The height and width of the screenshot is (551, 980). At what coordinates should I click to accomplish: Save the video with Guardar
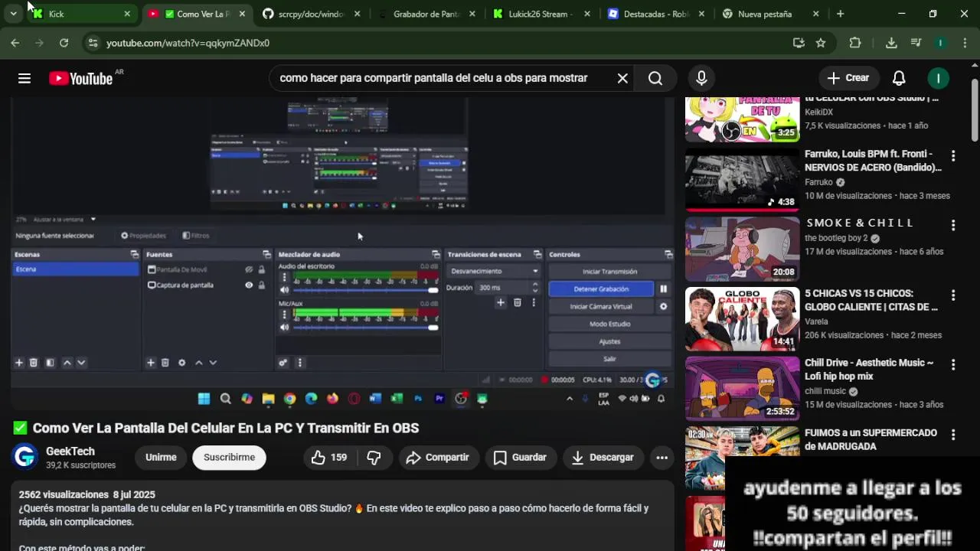[520, 458]
